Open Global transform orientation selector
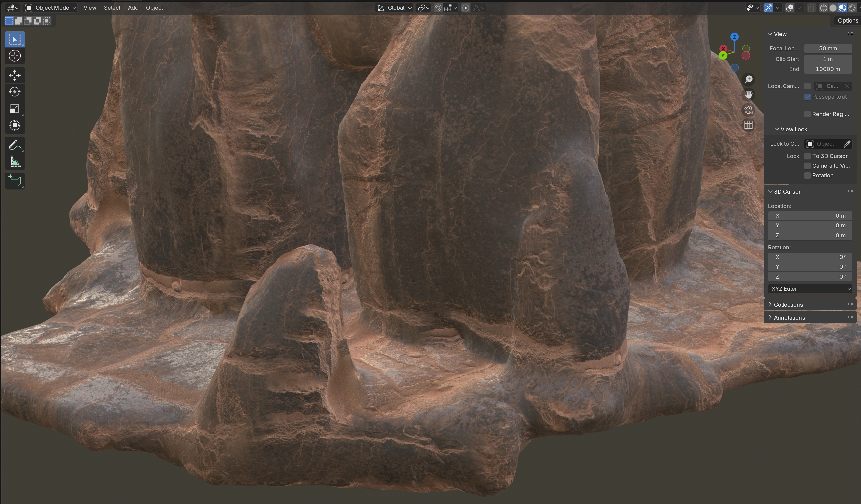This screenshot has height=504, width=861. (x=394, y=8)
